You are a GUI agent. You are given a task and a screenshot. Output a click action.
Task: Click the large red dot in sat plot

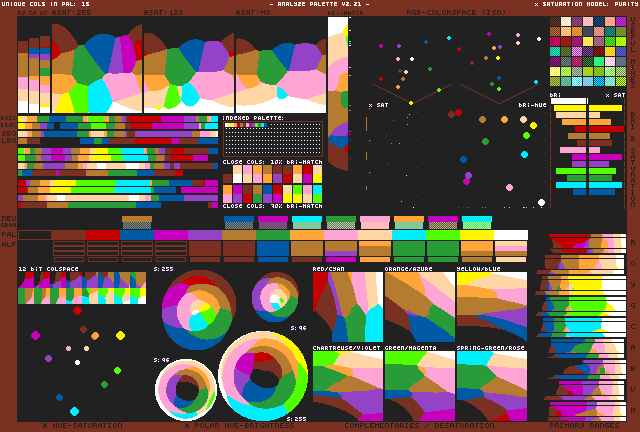coord(458,113)
